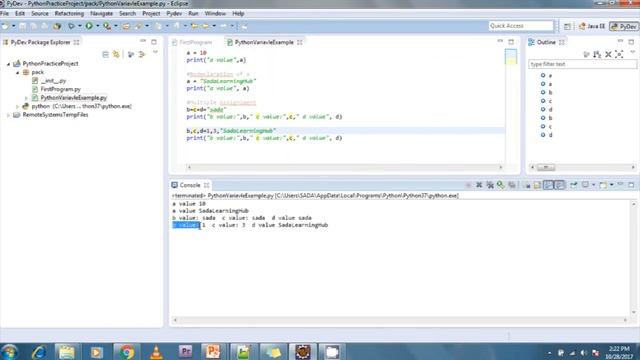Open the Pydev menu
The image size is (640, 360).
[x=174, y=13]
